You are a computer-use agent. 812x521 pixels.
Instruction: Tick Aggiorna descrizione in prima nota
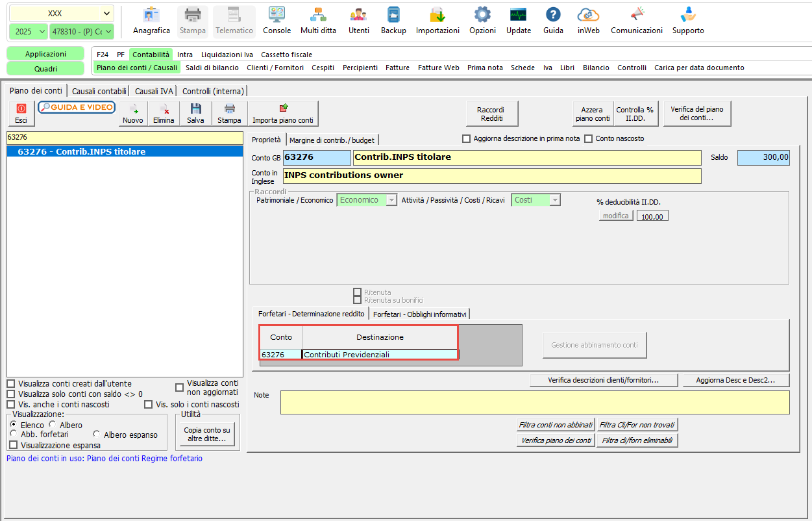[466, 138]
